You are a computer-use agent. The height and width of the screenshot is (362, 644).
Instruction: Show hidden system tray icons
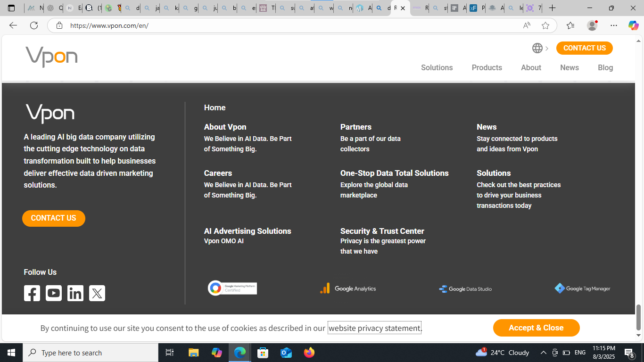(543, 353)
